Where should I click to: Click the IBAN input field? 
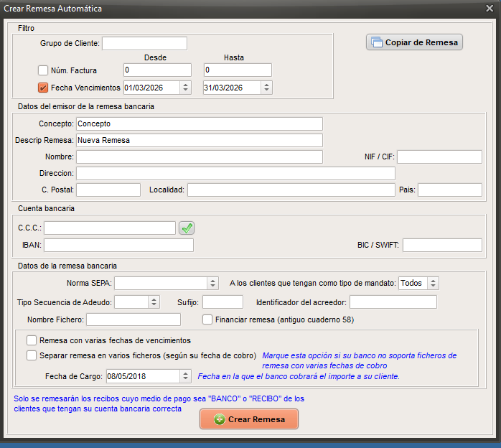119,245
